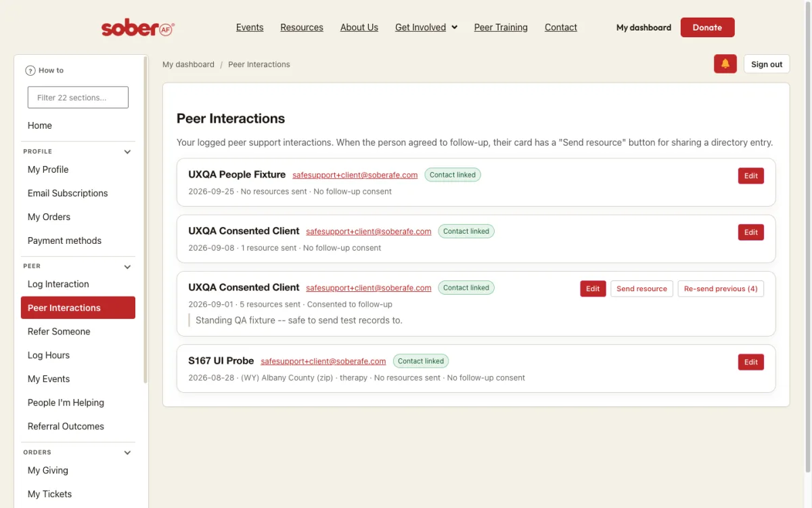Open the Events nav link

click(250, 28)
